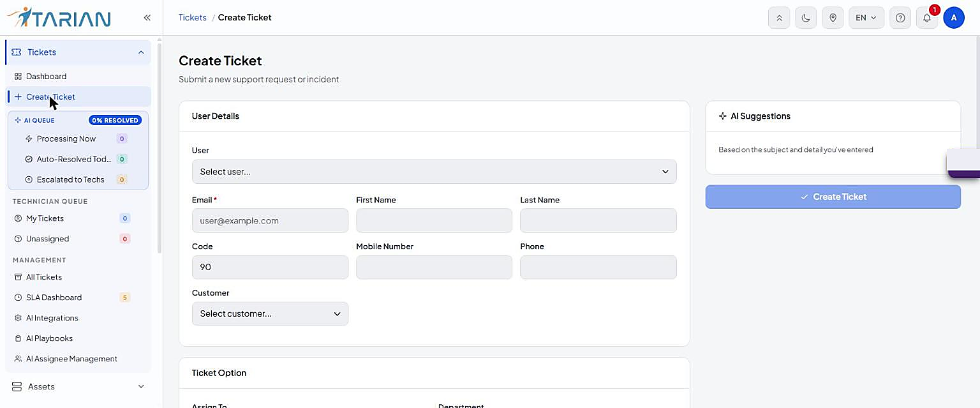Open the user avatar menu labeled A

[954, 18]
